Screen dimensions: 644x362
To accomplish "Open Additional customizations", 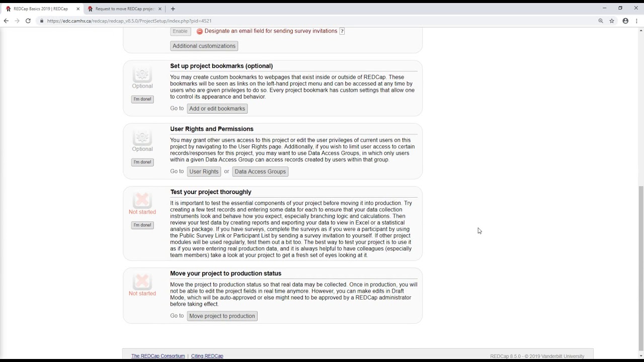I will [204, 46].
